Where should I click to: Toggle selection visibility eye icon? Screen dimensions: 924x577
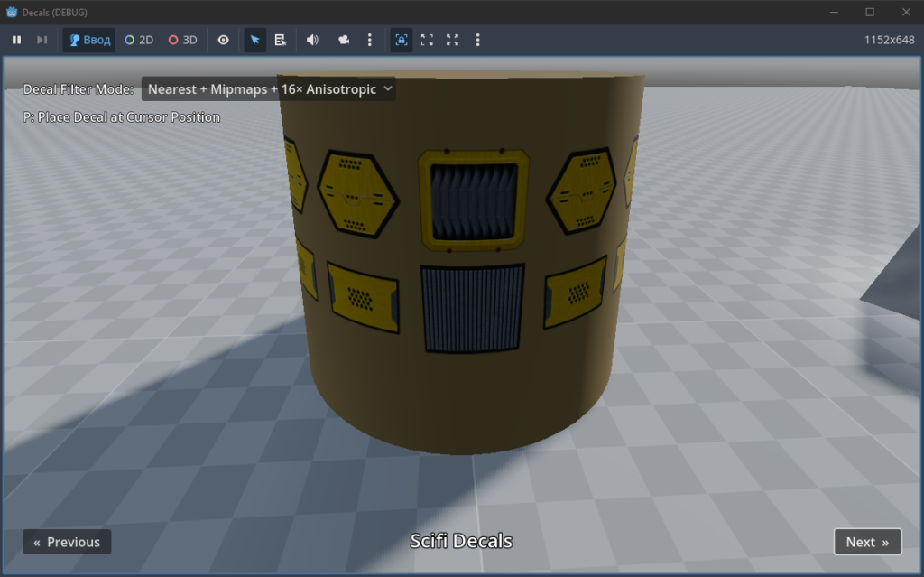(224, 40)
